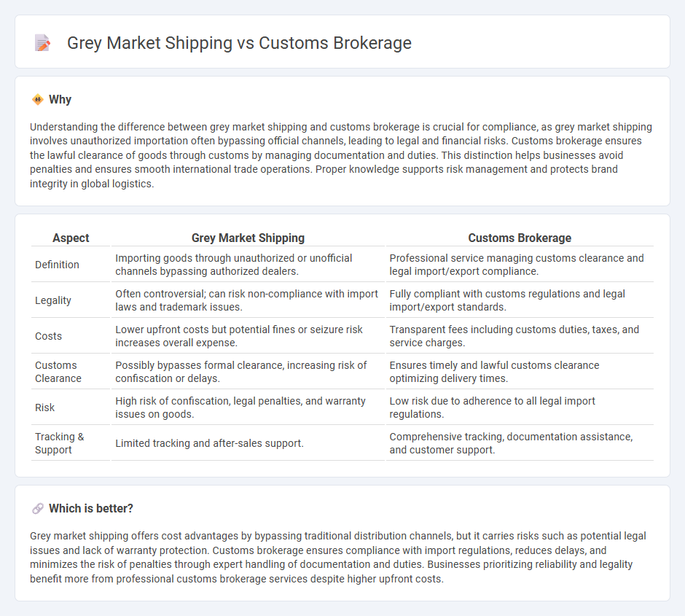Click the cell starting Low risk due to adherence

pos(520,408)
